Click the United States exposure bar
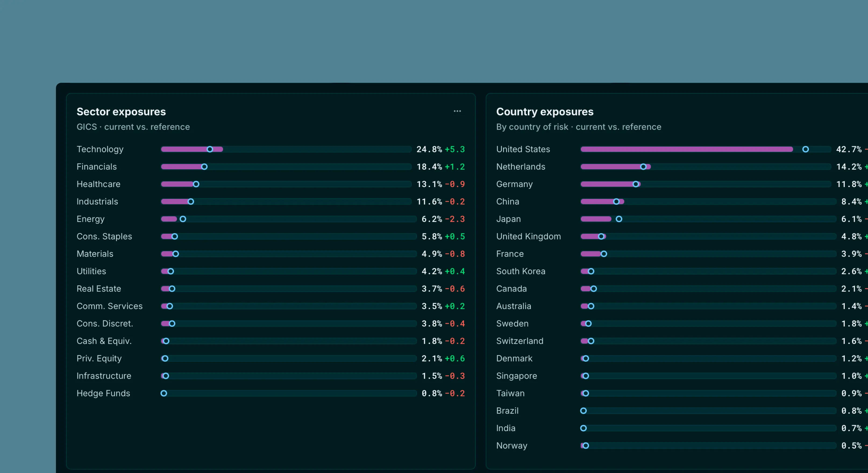The height and width of the screenshot is (473, 868). point(706,149)
